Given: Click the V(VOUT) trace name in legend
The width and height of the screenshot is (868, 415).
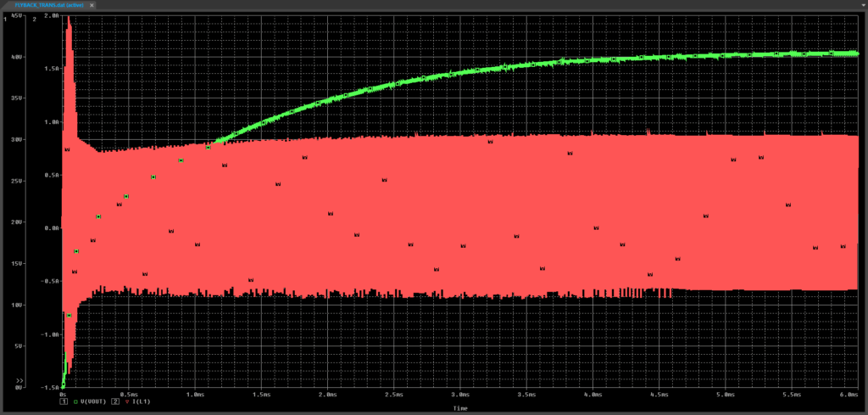Looking at the screenshot, I should 93,401.
